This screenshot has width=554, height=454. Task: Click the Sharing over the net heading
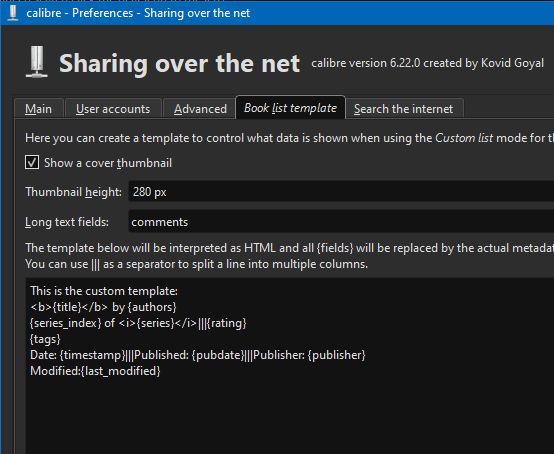pyautogui.click(x=179, y=63)
